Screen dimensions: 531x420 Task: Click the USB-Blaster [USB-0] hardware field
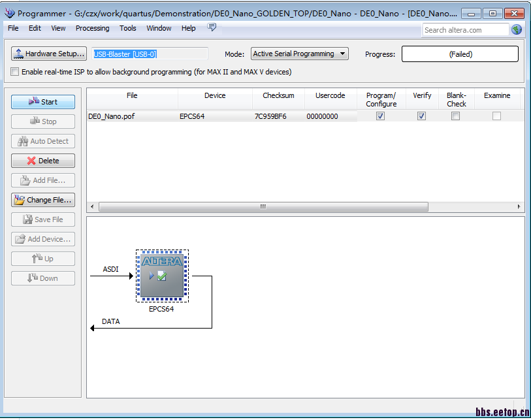coord(150,54)
